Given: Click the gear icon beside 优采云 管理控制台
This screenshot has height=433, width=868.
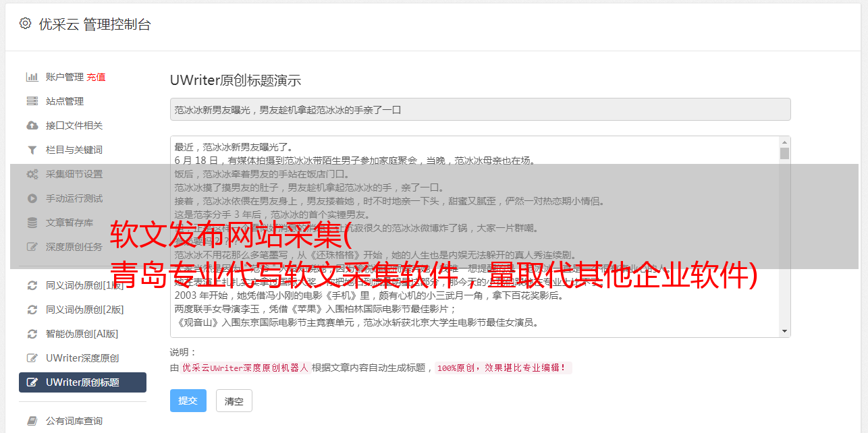Looking at the screenshot, I should click(25, 24).
